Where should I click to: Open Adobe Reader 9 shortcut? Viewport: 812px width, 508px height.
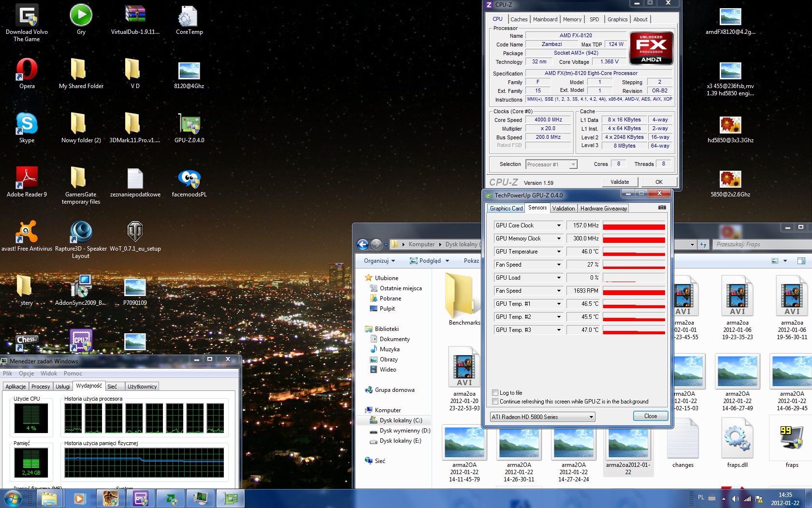click(x=27, y=182)
